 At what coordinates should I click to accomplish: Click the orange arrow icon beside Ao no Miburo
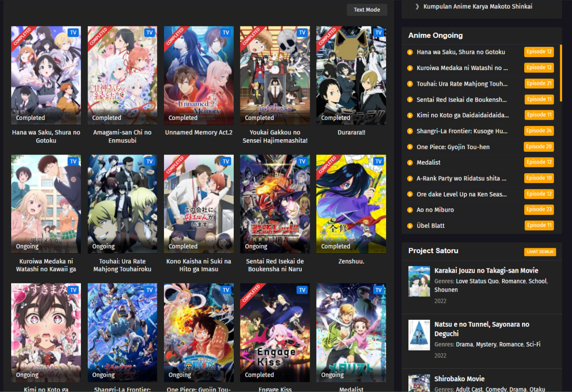(410, 210)
